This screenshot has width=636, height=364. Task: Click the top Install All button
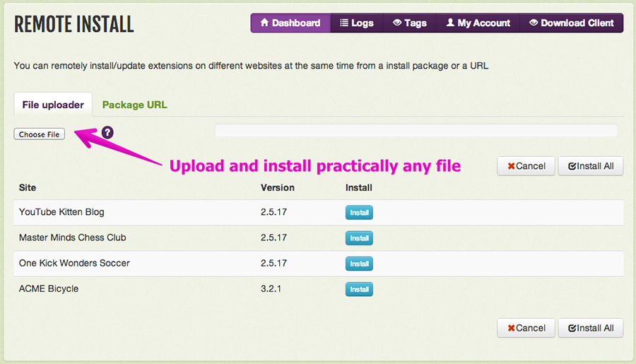(x=591, y=166)
